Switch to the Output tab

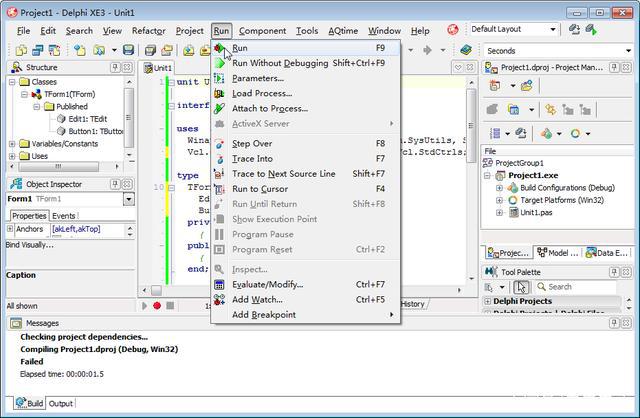(60, 403)
